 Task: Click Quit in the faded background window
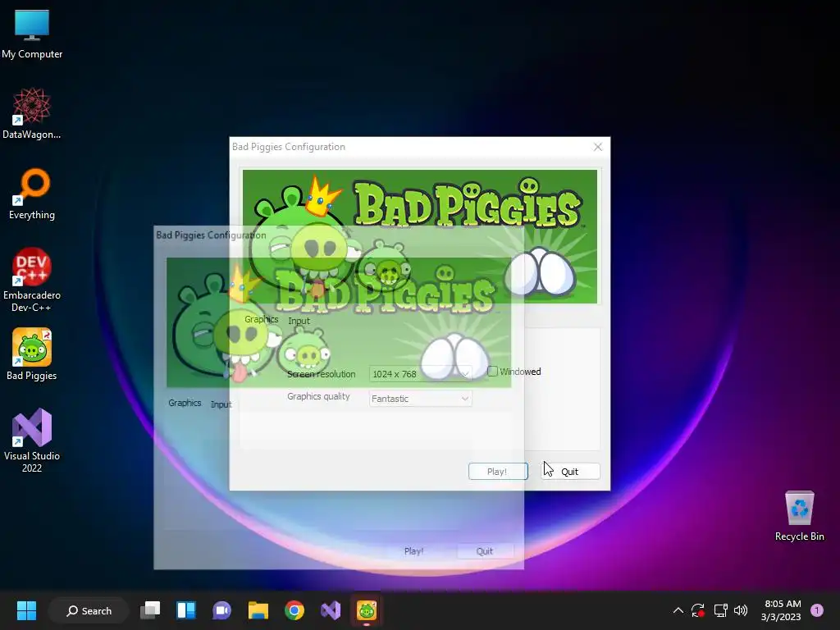pyautogui.click(x=485, y=551)
